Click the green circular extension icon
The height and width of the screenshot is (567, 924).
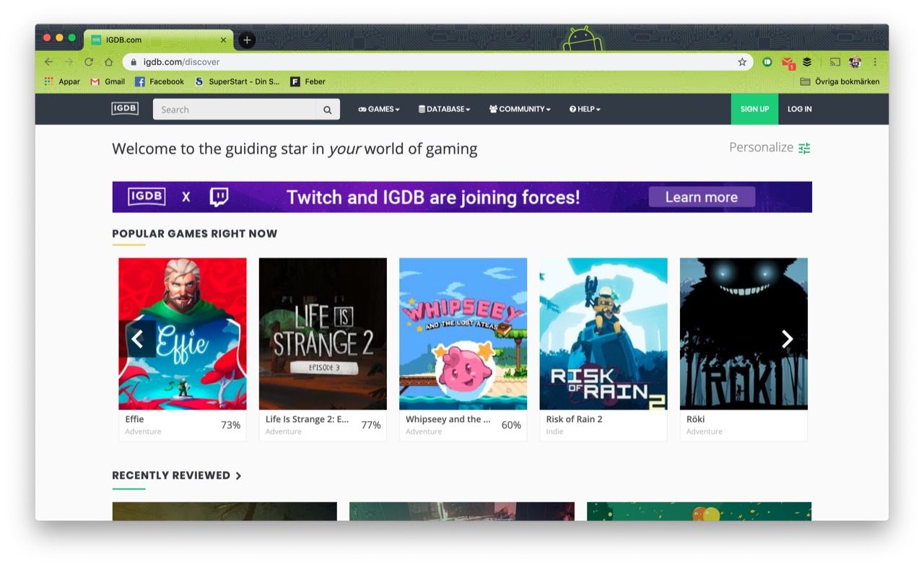click(767, 62)
